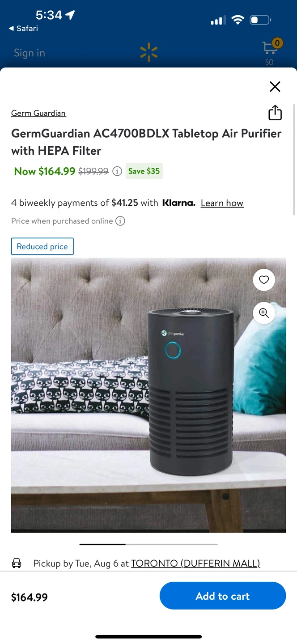Tap the image carousel progress indicator
This screenshot has width=297, height=644.
pyautogui.click(x=148, y=544)
